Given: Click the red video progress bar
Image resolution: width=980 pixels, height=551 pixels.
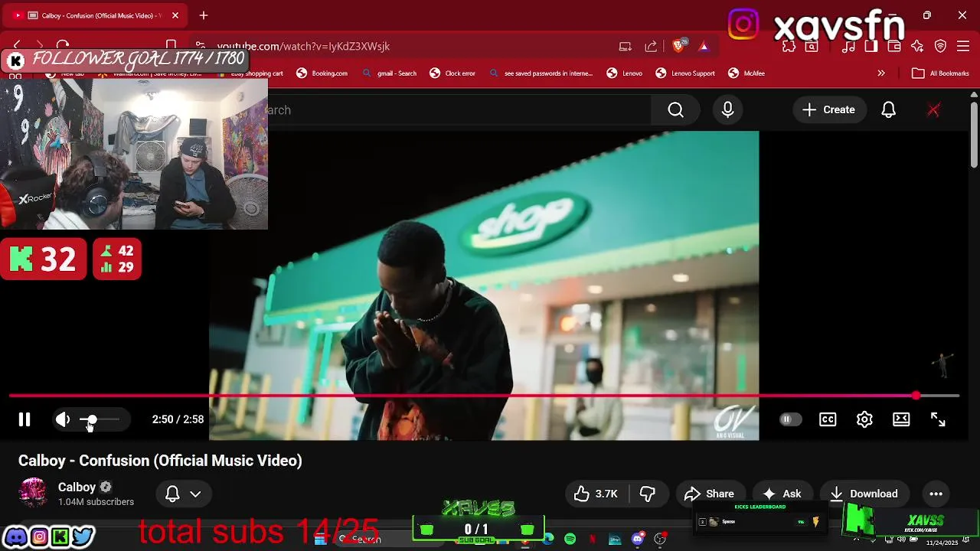Looking at the screenshot, I should [x=484, y=396].
